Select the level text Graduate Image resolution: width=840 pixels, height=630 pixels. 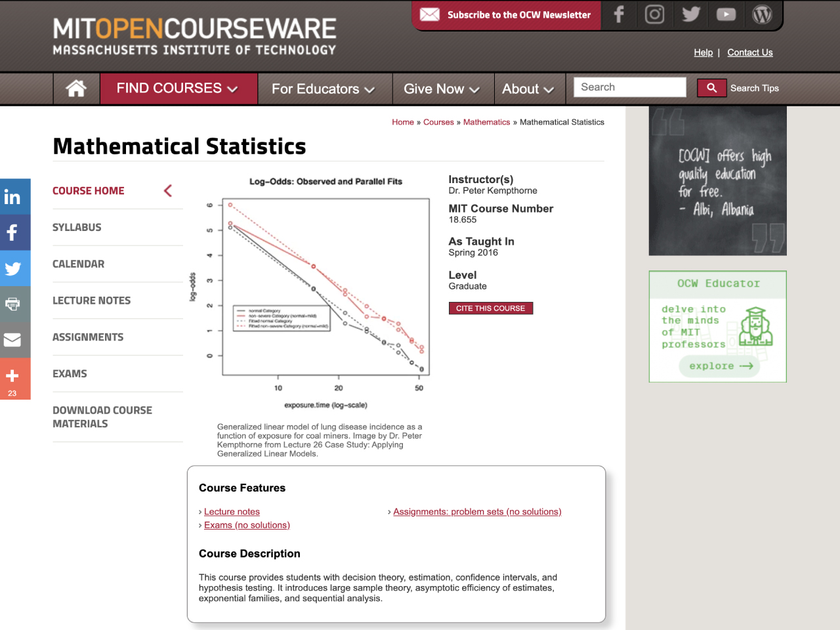pos(468,286)
